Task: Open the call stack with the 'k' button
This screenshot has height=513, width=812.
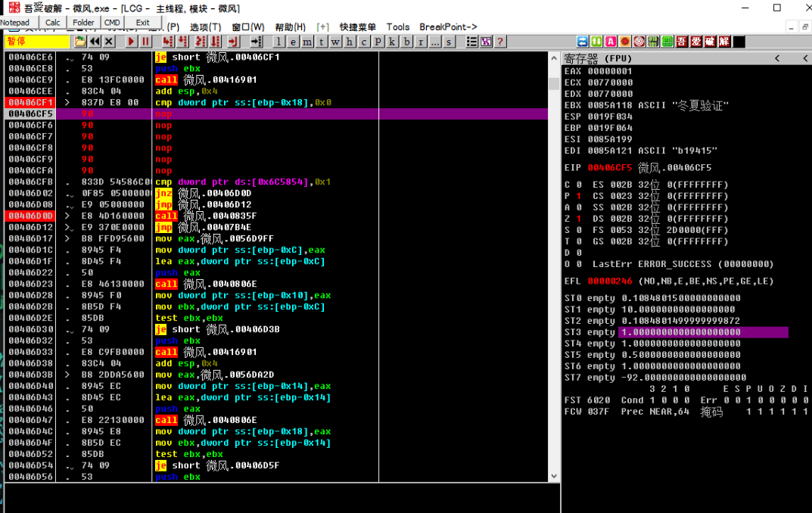Action: (x=393, y=42)
